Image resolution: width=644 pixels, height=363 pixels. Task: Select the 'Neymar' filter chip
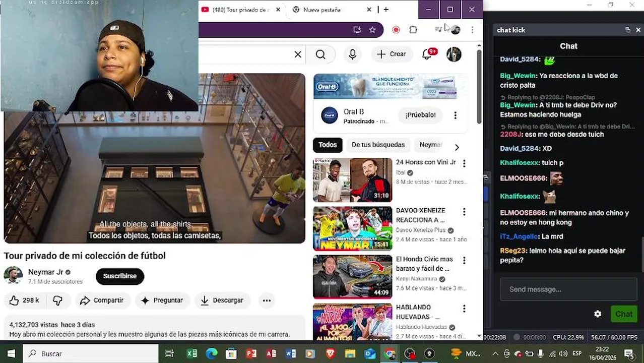[431, 145]
